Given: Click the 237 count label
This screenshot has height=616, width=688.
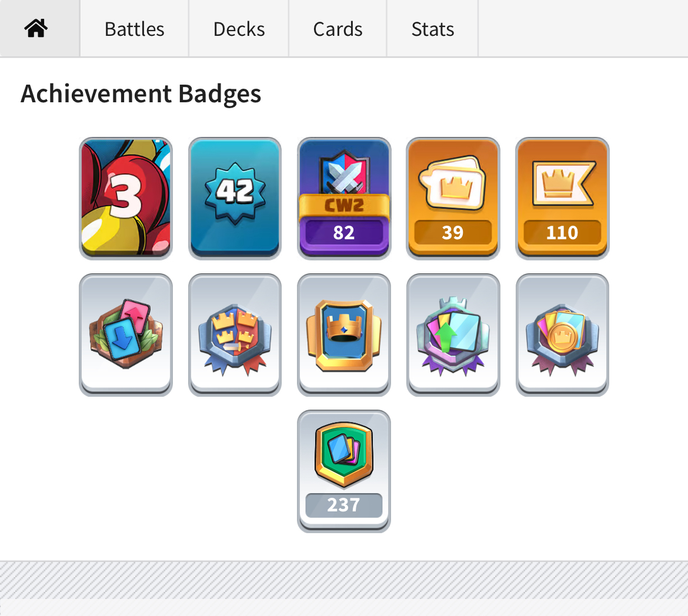Looking at the screenshot, I should (x=344, y=505).
